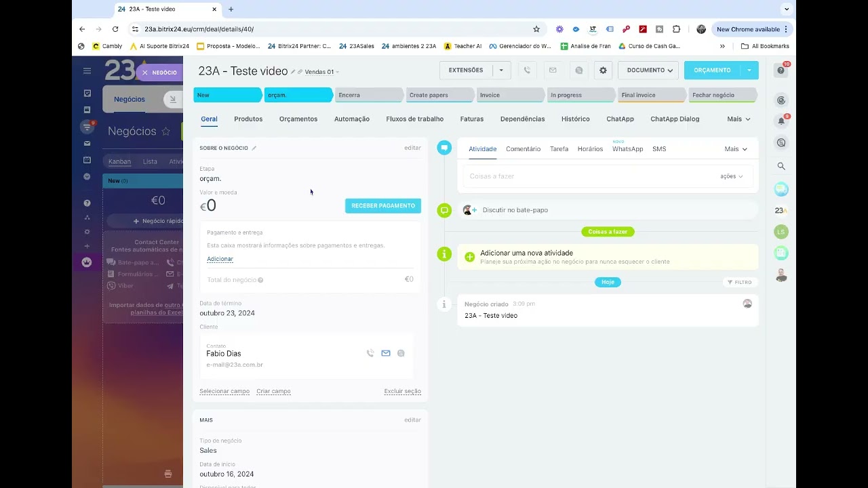The width and height of the screenshot is (868, 488).
Task: Reload the browser page
Action: (115, 29)
